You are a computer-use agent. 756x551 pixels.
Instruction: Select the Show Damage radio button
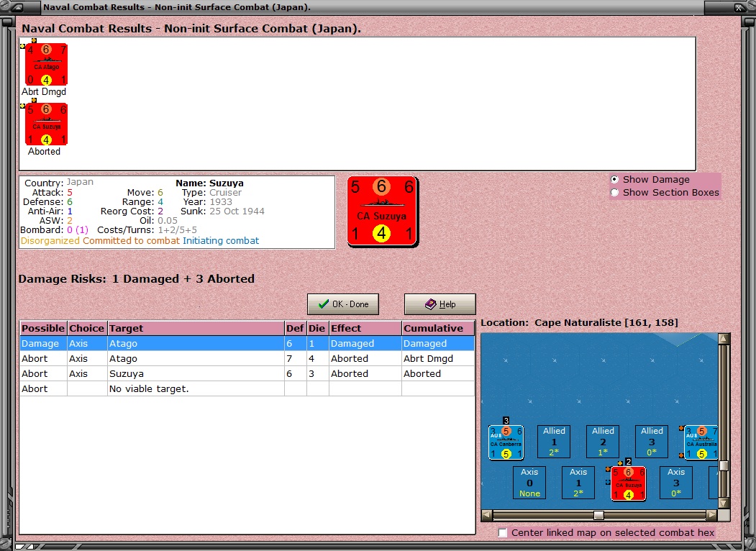[x=615, y=179]
